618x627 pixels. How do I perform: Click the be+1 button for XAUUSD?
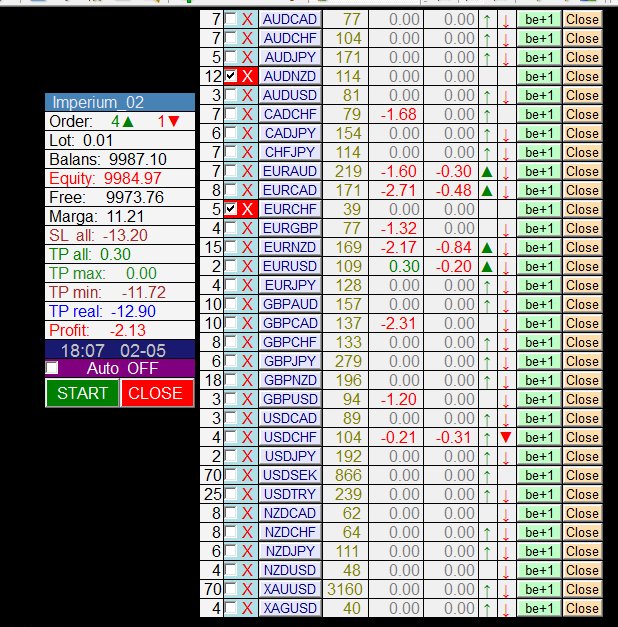(x=539, y=589)
